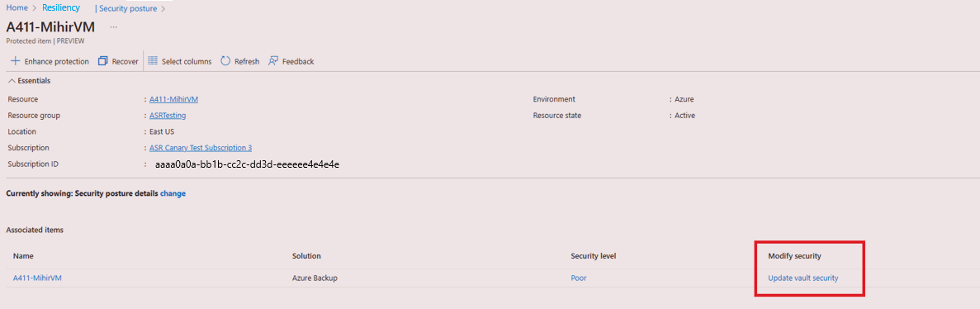Open A411-MihirVM in Associated items table

pos(37,278)
